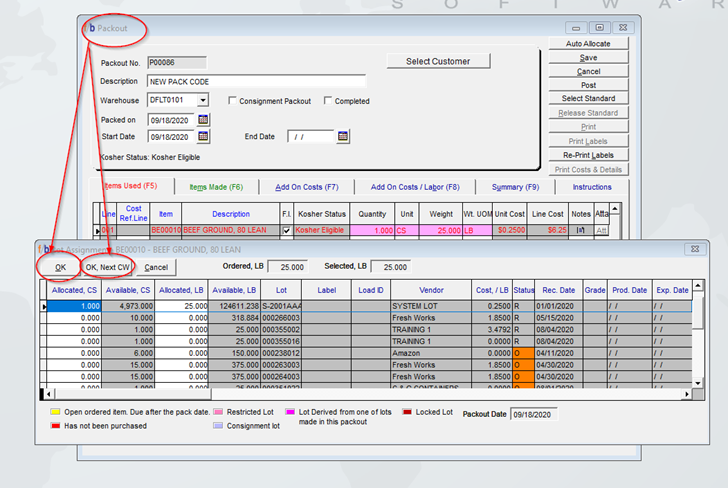Mark the packout as Completed
The width and height of the screenshot is (728, 488).
(328, 101)
